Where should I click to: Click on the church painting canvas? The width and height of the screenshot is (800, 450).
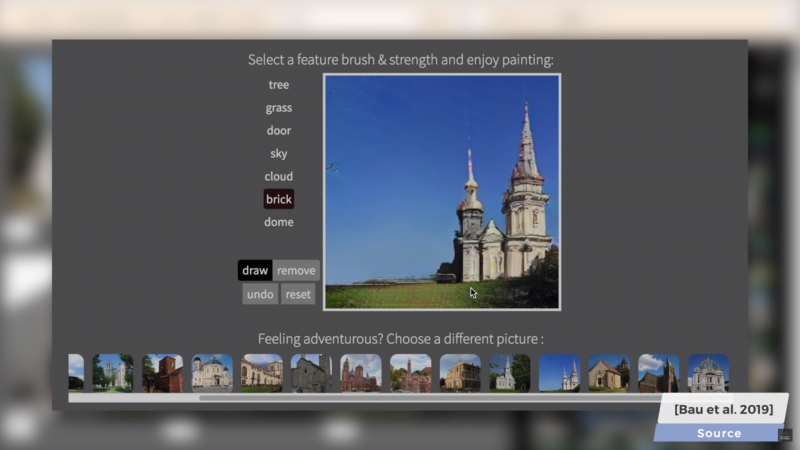[441, 190]
